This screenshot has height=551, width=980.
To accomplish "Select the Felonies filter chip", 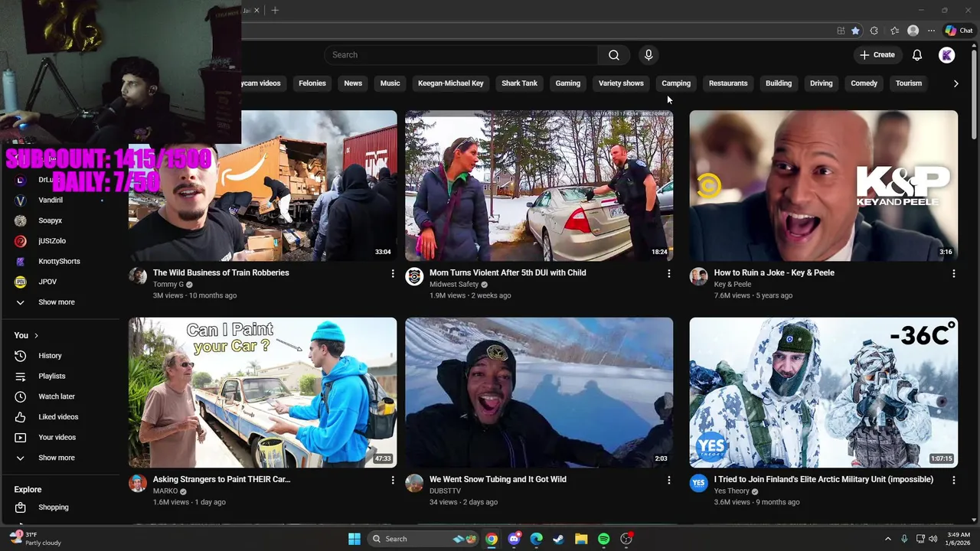I will 312,83.
